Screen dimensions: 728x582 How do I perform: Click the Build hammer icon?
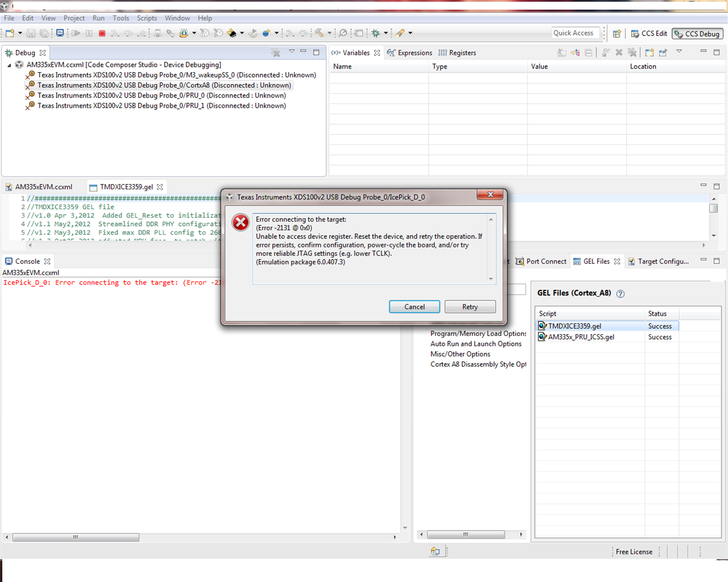tap(319, 33)
